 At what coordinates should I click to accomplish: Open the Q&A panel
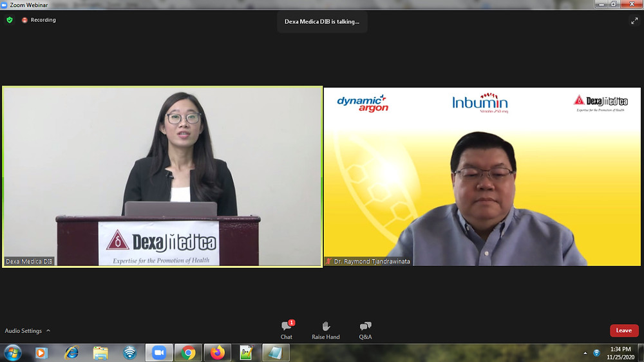click(365, 331)
